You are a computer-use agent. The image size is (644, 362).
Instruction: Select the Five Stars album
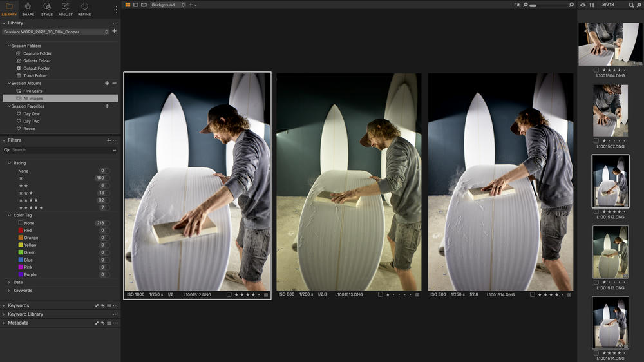point(32,91)
